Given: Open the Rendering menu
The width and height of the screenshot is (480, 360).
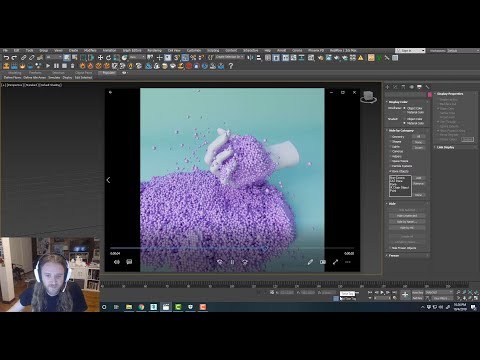Looking at the screenshot, I should [x=154, y=51].
